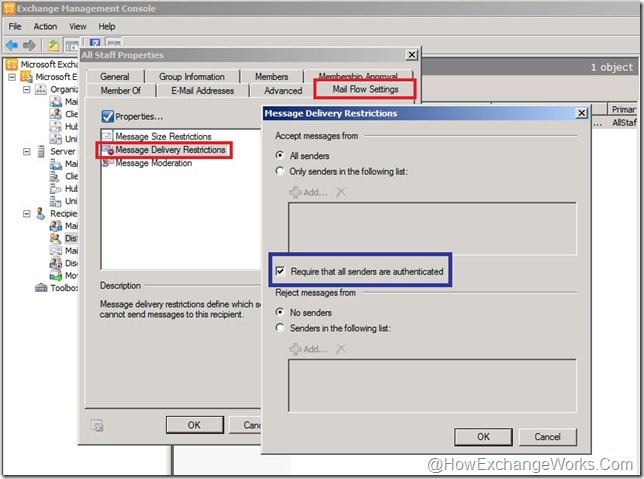Open the Action menu

(x=45, y=26)
